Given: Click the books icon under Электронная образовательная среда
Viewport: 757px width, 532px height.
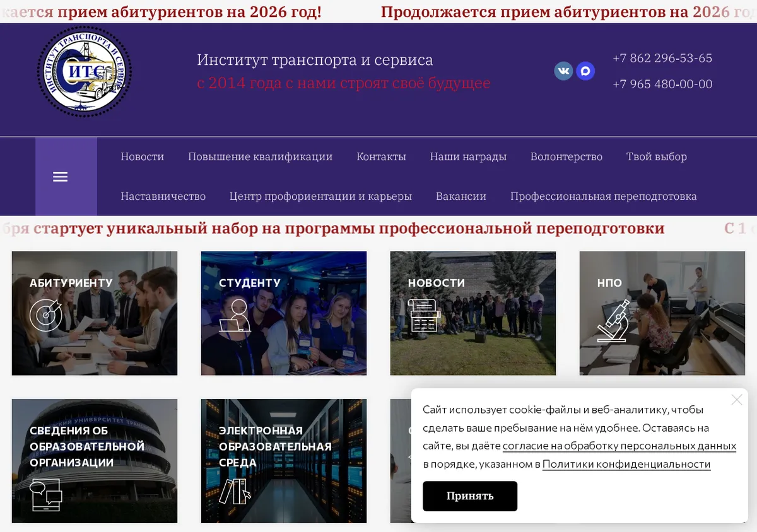Looking at the screenshot, I should tap(235, 492).
